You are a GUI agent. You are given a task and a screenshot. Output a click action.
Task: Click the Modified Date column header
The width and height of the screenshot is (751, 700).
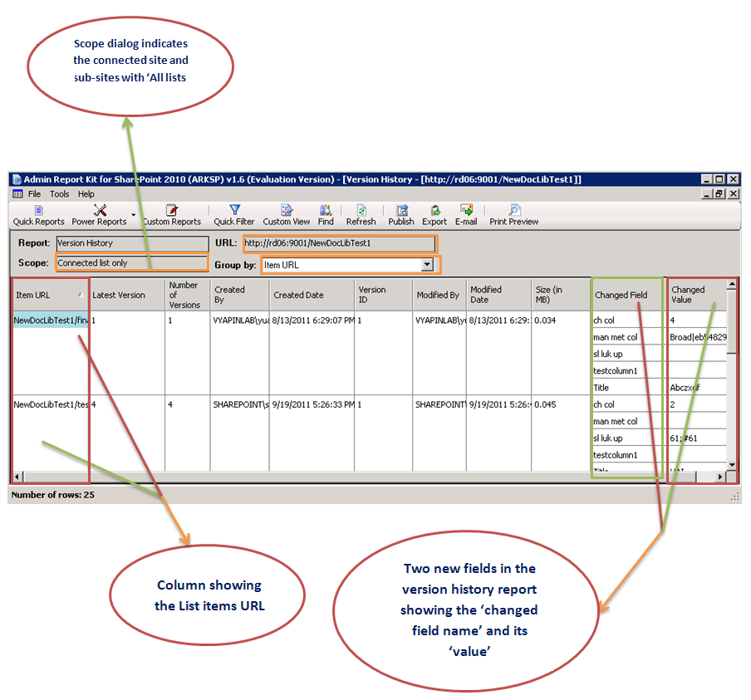pos(498,295)
